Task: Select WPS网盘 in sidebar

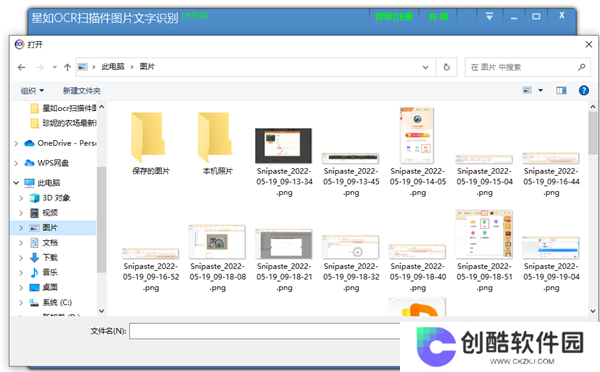Action: tap(46, 163)
